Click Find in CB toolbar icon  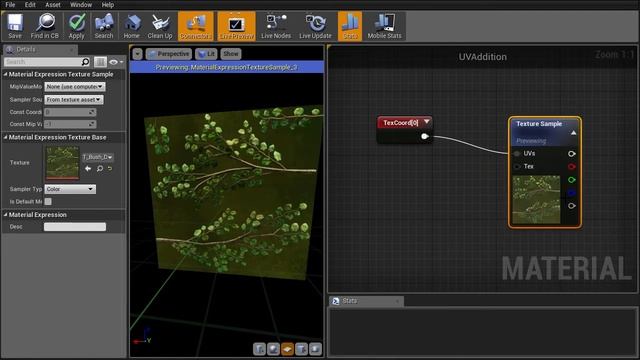pyautogui.click(x=44, y=26)
